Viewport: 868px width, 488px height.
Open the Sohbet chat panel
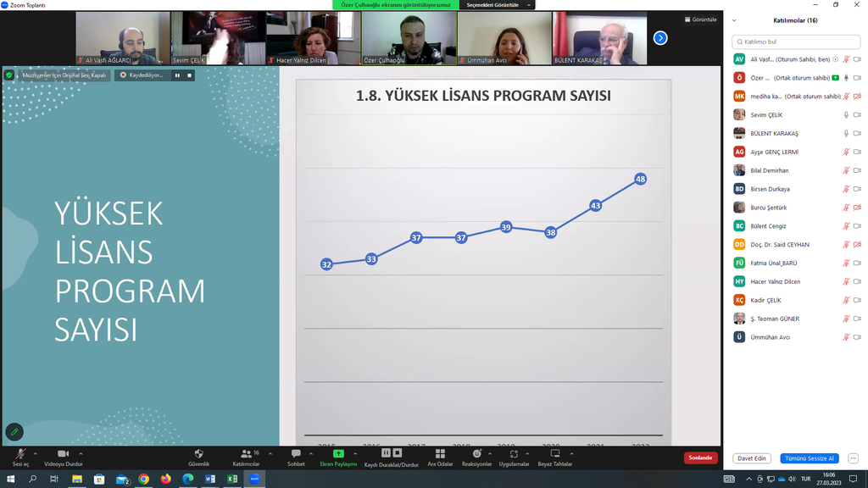296,454
